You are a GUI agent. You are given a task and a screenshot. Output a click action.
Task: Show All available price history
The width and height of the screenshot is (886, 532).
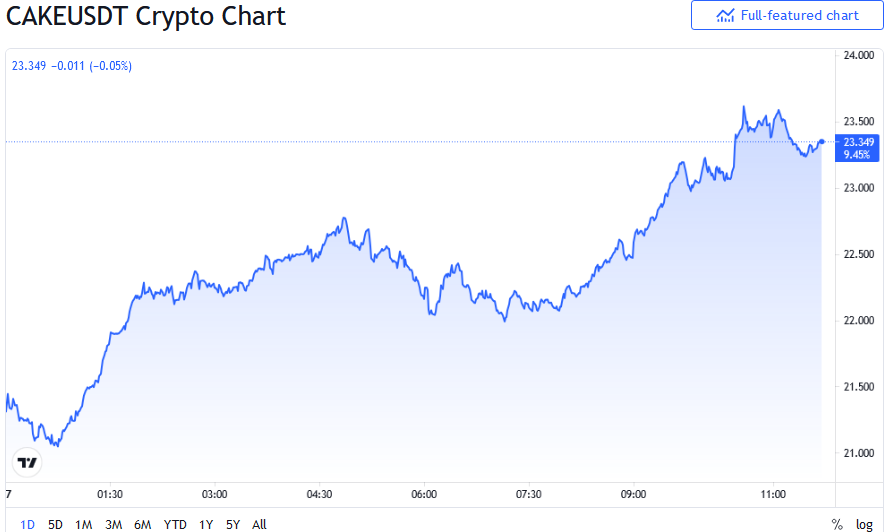pyautogui.click(x=259, y=524)
